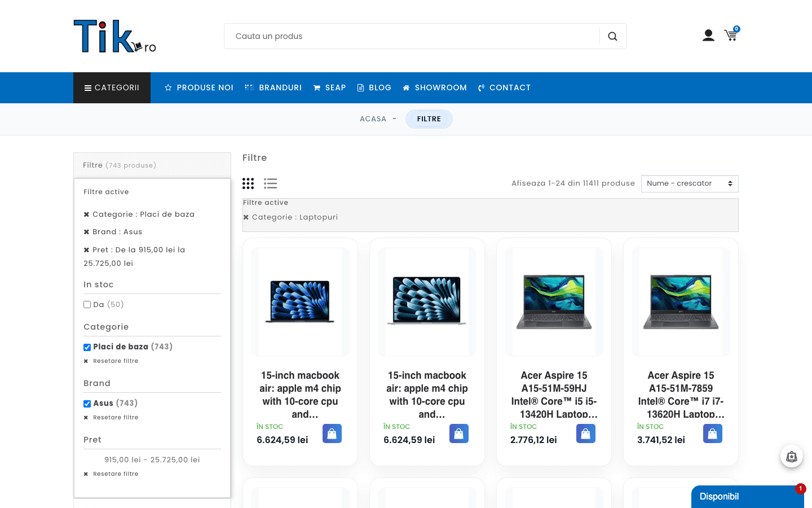Add Acer Aspire A15-51M-59HJ to cart
The image size is (812, 508).
[x=586, y=433]
